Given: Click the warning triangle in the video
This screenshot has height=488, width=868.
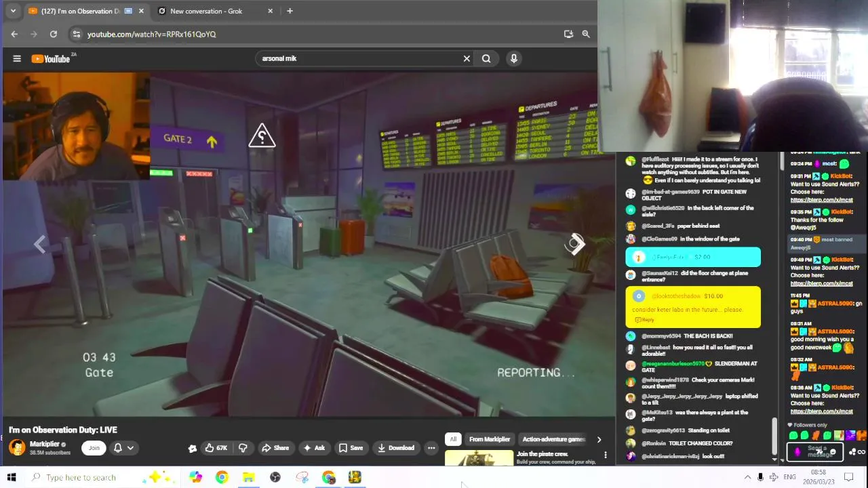Looking at the screenshot, I should 262,136.
